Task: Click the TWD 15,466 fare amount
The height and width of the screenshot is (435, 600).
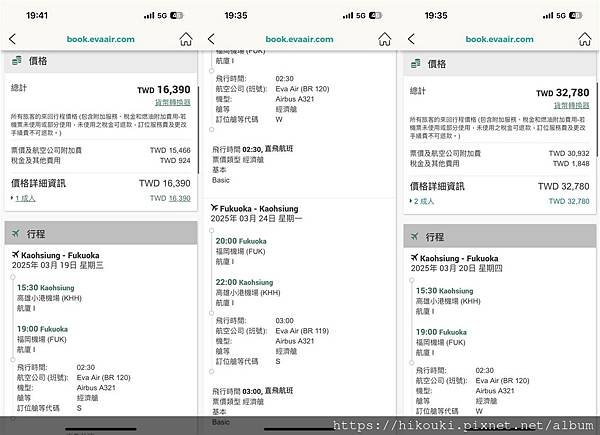Action: coord(170,150)
